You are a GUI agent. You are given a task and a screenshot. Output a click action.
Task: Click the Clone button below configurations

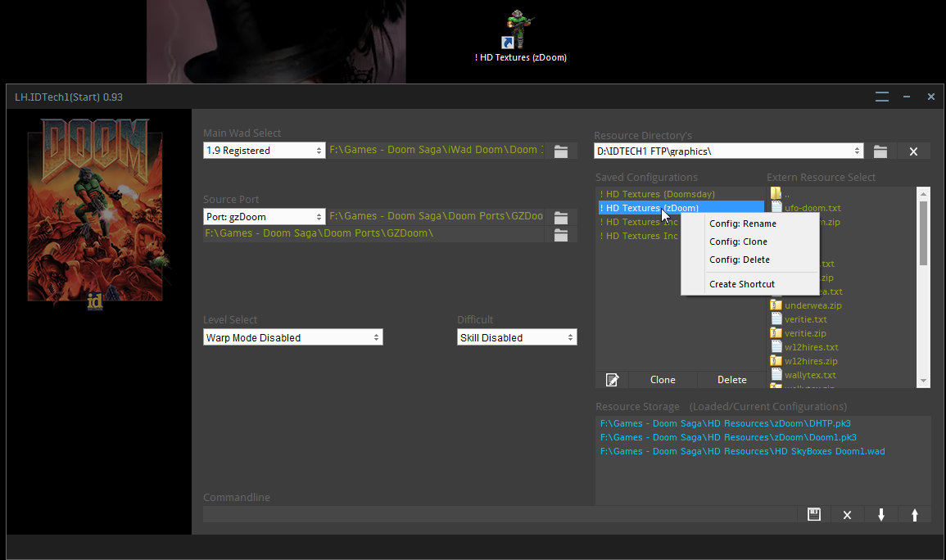coord(663,380)
